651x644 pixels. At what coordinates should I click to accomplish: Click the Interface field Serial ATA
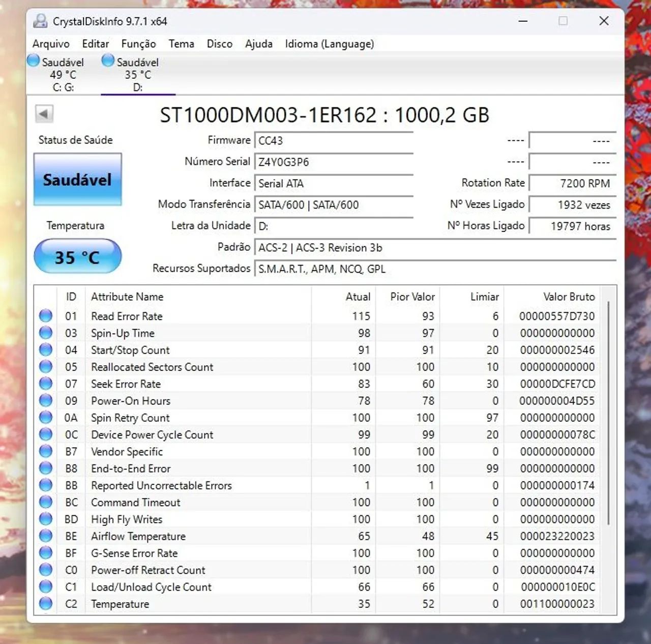[334, 183]
